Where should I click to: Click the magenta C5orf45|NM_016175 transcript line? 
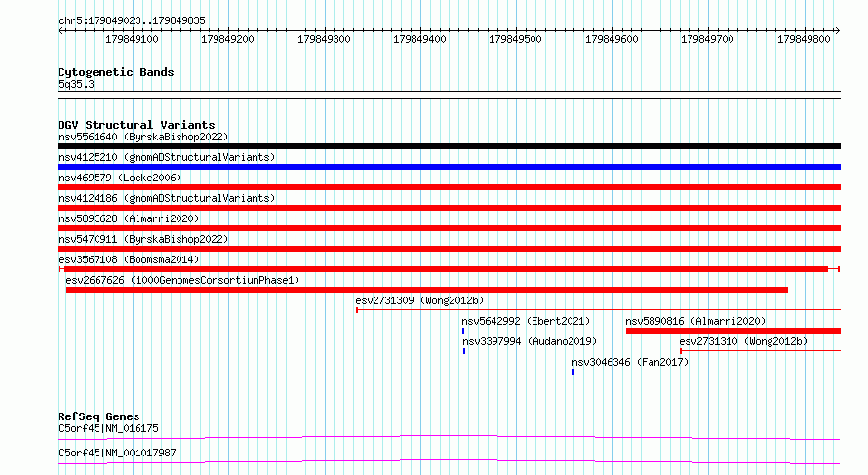449,437
